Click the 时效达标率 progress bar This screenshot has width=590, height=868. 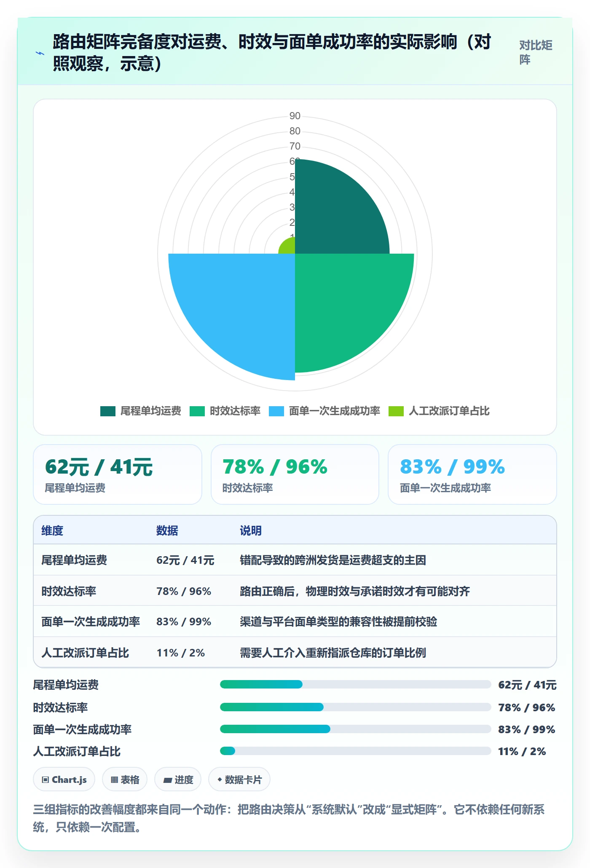pyautogui.click(x=356, y=707)
